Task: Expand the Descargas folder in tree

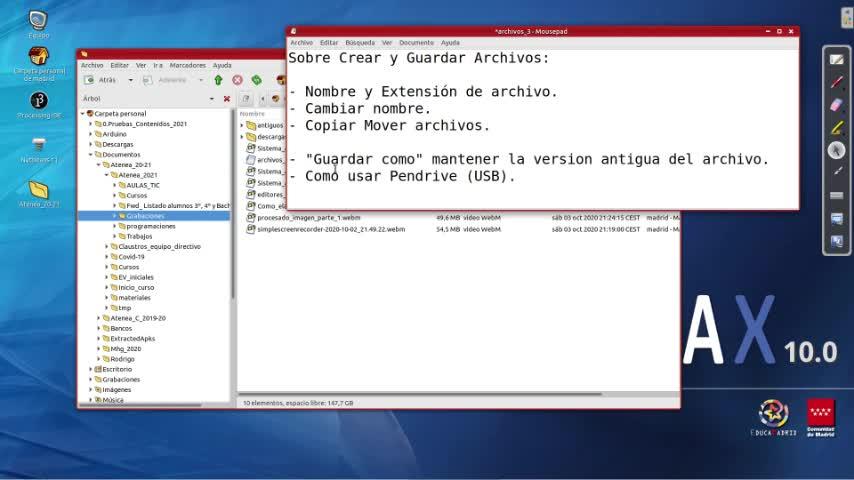Action: coord(91,144)
